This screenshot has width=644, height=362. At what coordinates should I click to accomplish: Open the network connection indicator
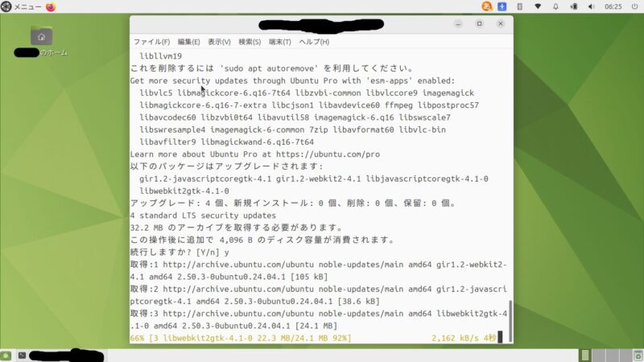[537, 6]
